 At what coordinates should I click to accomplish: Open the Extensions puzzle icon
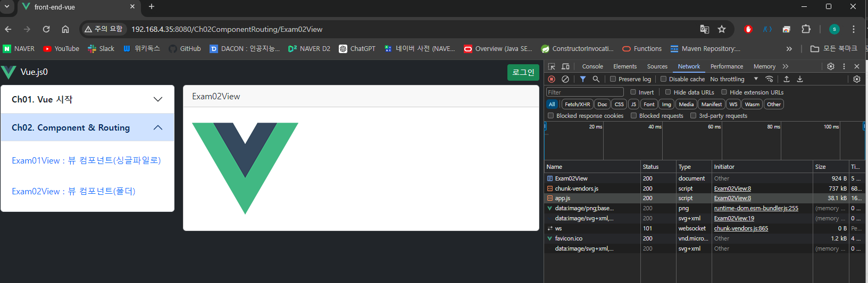click(806, 29)
